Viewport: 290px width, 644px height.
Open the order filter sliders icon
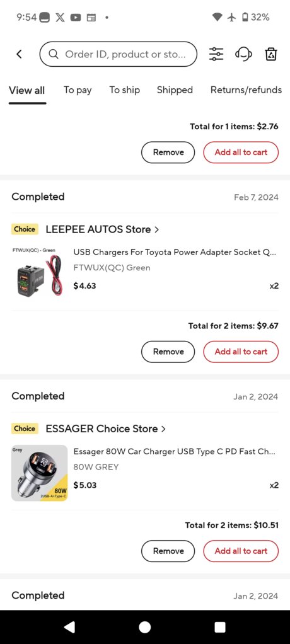click(216, 54)
